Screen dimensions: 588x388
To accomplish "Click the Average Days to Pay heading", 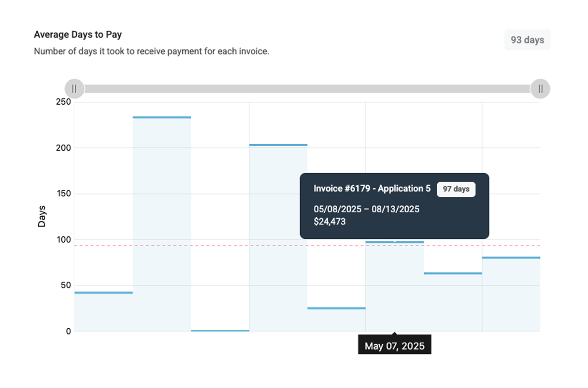I will pyautogui.click(x=78, y=34).
